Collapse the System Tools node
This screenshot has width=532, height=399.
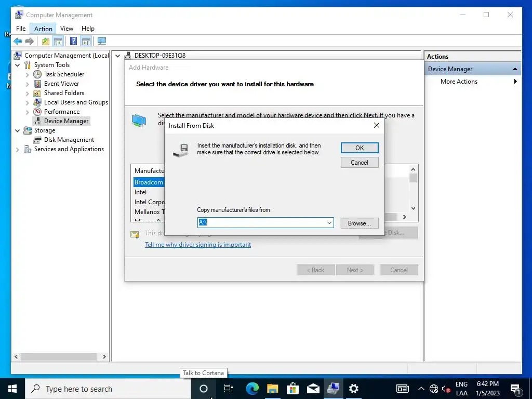(17, 65)
